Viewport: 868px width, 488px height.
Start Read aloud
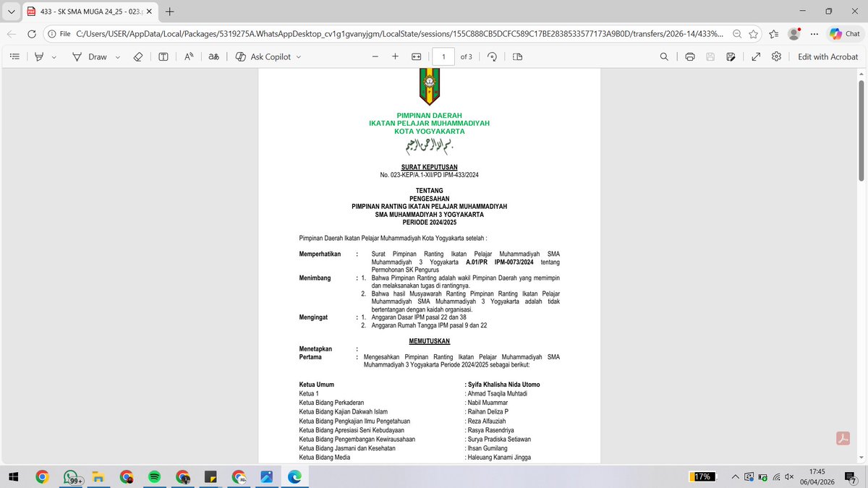coord(188,56)
